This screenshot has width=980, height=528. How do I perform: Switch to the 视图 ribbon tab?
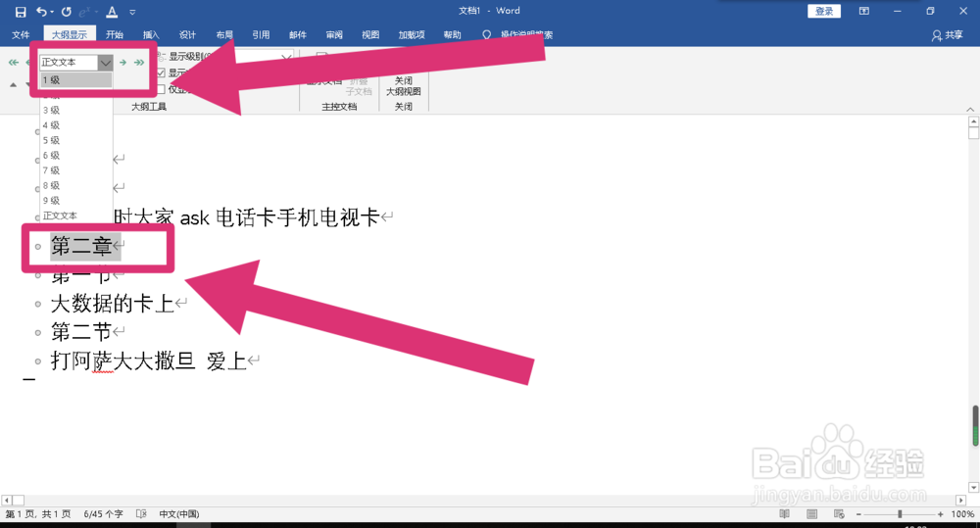[370, 35]
